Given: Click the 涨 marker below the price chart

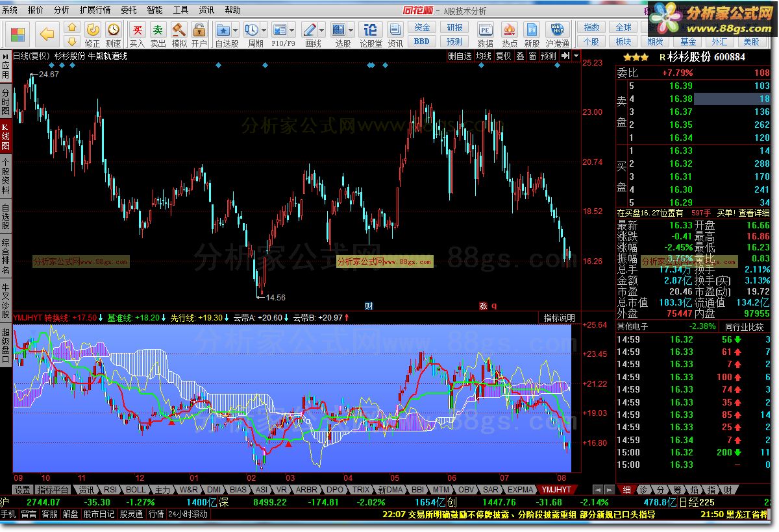Looking at the screenshot, I should click(483, 306).
